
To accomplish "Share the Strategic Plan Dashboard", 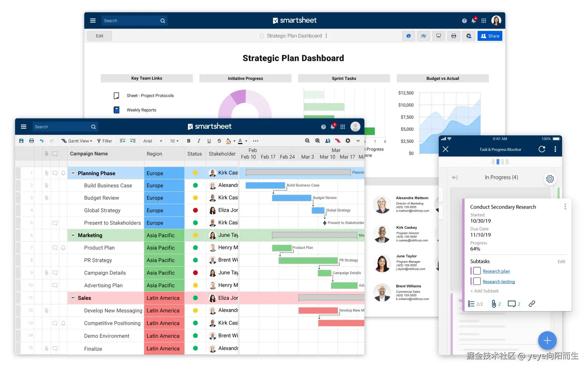I will click(490, 36).
